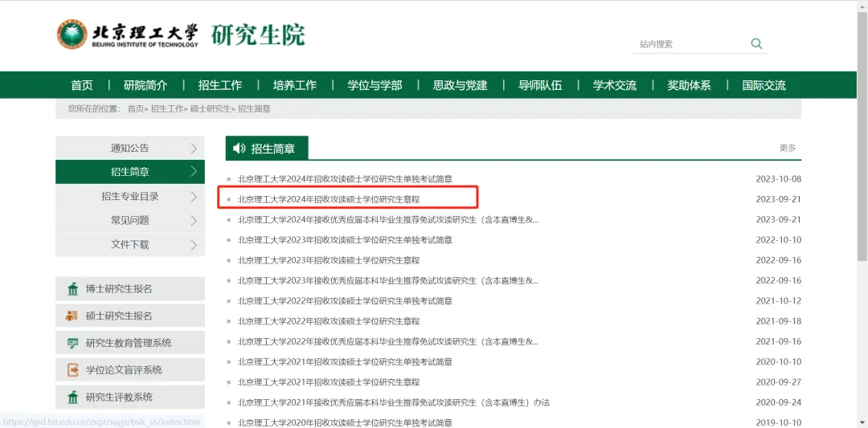Click the date 2022-10-10
Screen dimensions: 868x428
(x=778, y=240)
